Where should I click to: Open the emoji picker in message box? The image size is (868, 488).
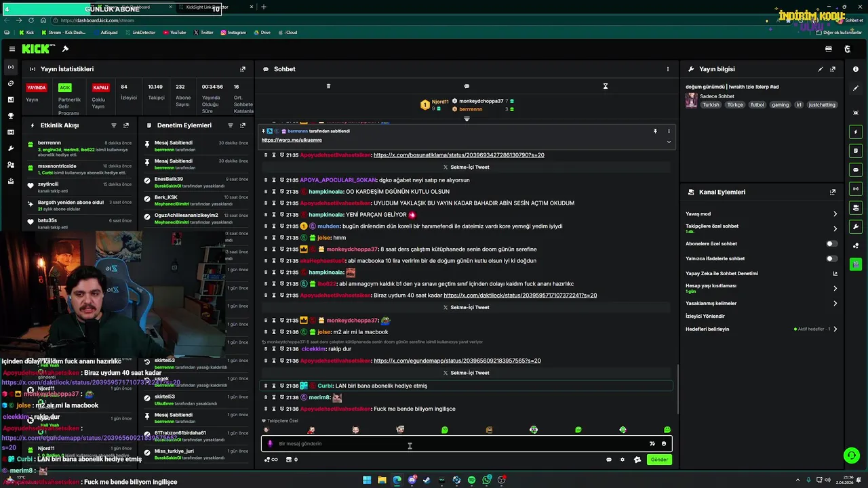(x=664, y=444)
